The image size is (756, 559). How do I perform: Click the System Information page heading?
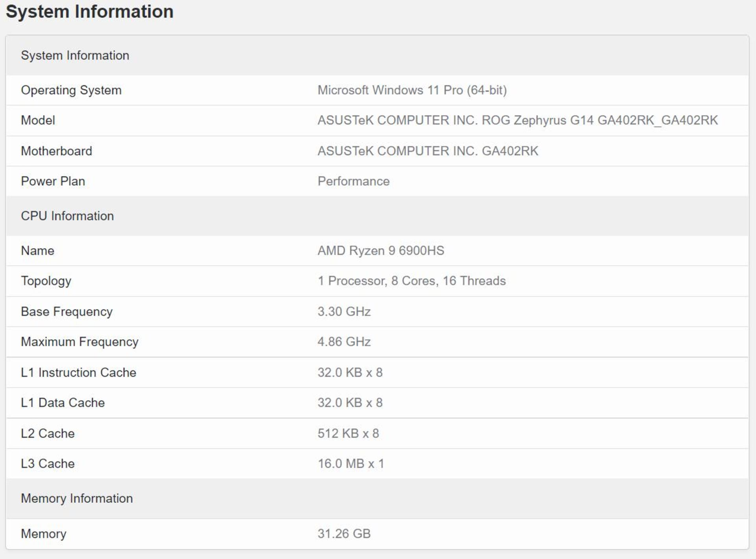point(89,11)
